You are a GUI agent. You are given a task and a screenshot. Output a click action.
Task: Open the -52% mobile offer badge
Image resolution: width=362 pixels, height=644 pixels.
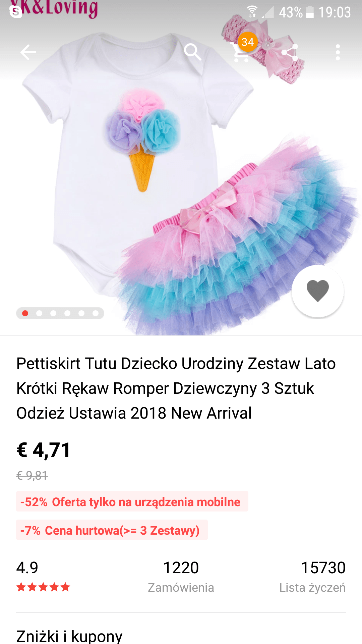(x=132, y=501)
